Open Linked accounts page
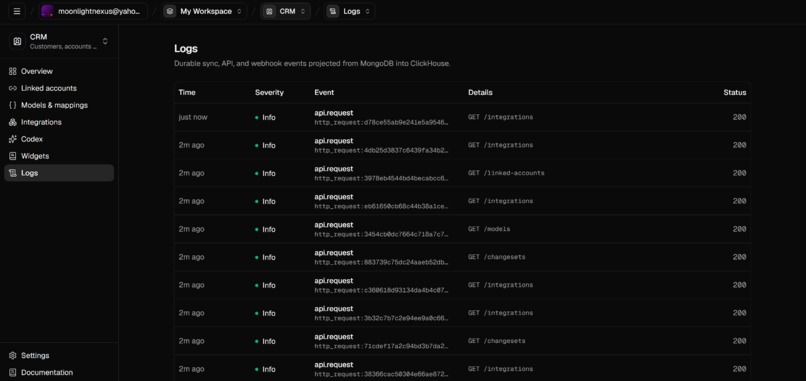The width and height of the screenshot is (806, 381). (x=59, y=88)
